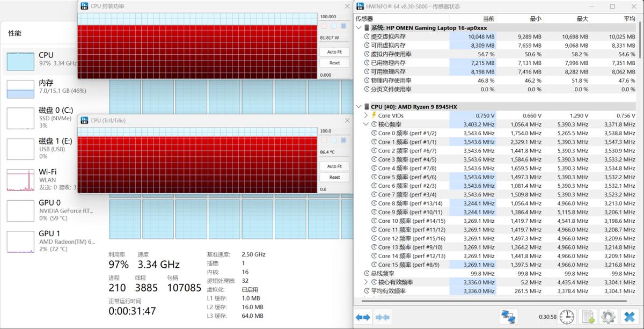Start logging with the green-plus report icon
Viewport: 644px width, 329px height.
[x=588, y=317]
